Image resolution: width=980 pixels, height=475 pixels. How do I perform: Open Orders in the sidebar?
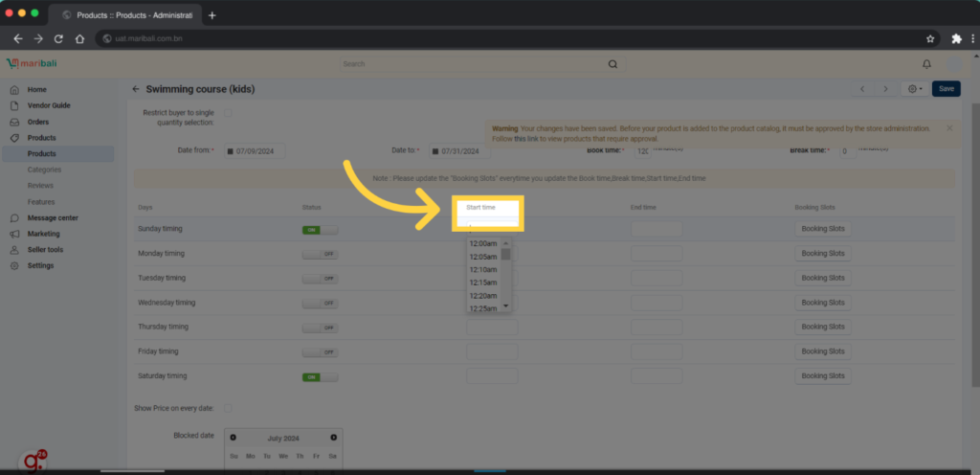(x=38, y=122)
